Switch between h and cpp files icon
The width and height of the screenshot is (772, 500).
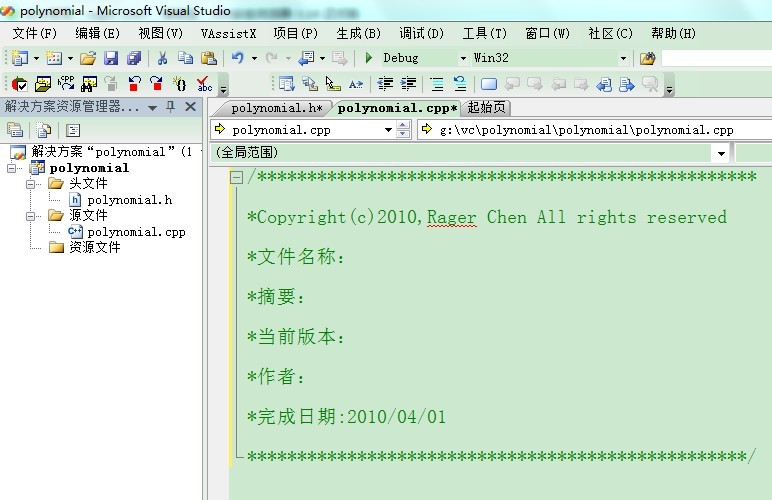[x=66, y=84]
